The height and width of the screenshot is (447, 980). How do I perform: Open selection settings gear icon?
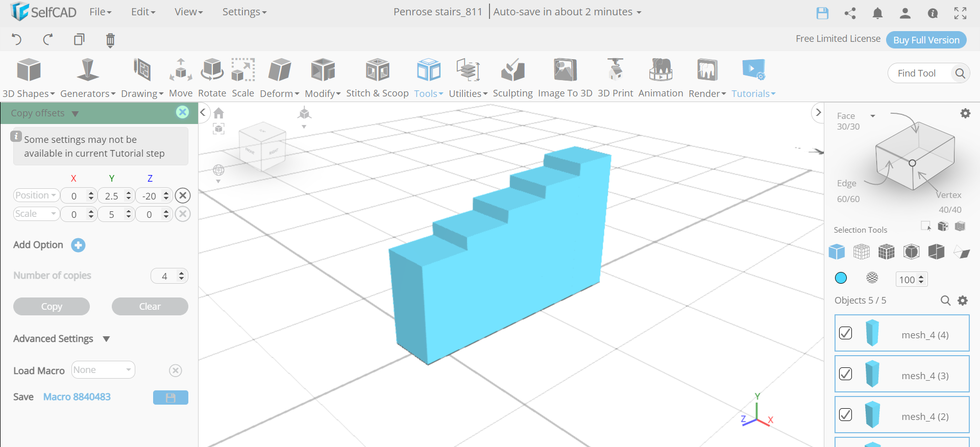[x=965, y=113]
